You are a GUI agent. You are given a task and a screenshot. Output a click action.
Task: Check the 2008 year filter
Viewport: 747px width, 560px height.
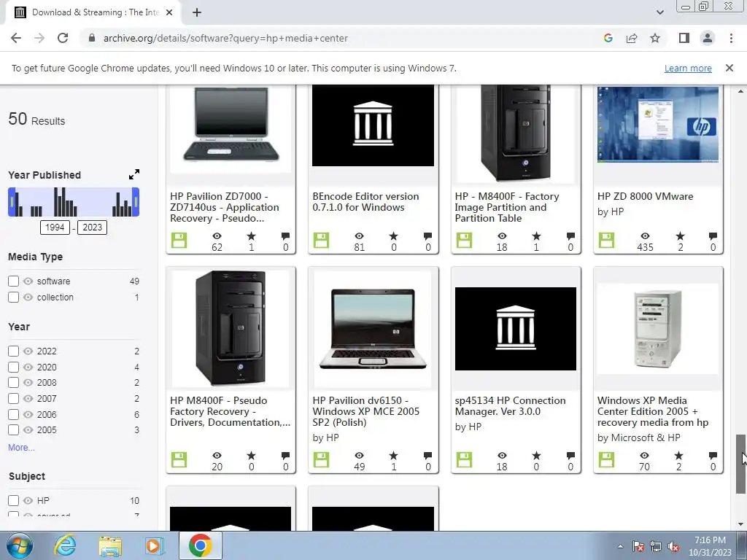coord(13,383)
